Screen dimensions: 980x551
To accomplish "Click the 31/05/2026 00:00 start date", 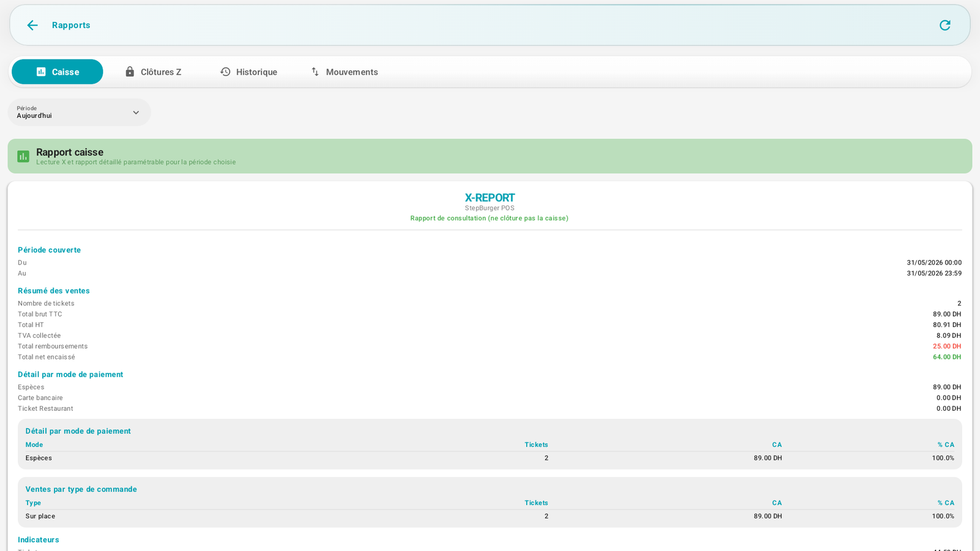I will point(934,263).
